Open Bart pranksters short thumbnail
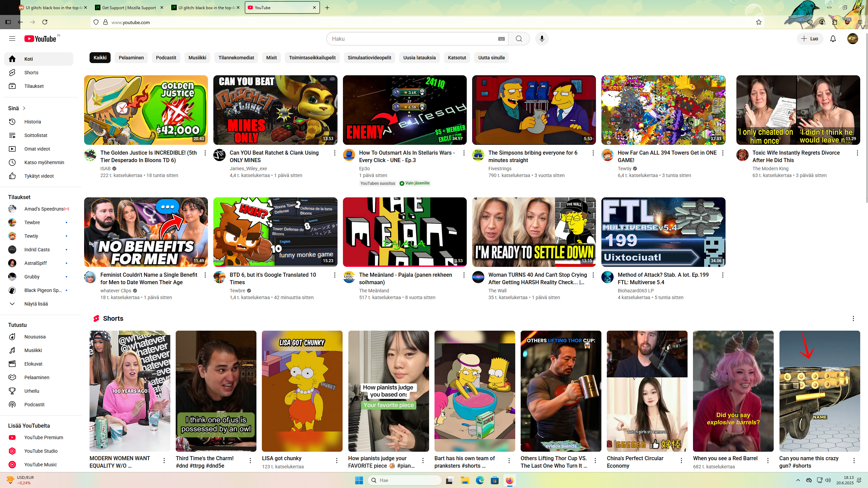The image size is (868, 488). tap(475, 391)
